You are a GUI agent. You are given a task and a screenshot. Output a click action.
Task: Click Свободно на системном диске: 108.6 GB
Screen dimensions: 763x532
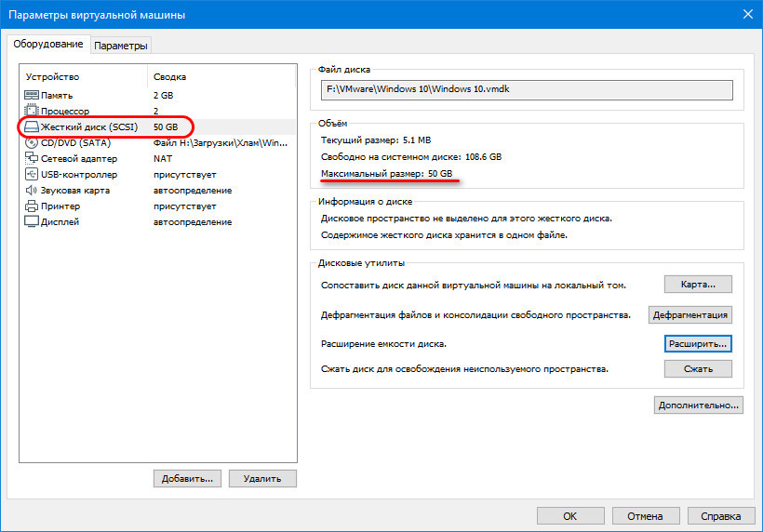pos(411,156)
